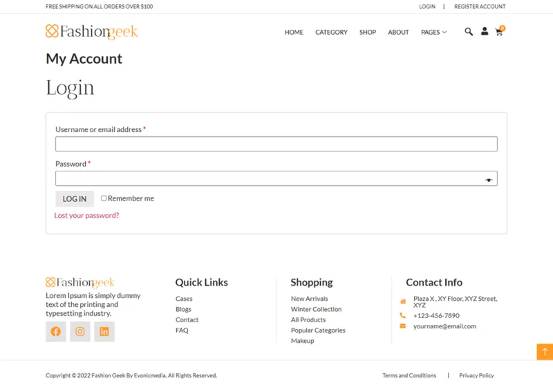
Task: Click the Log In button
Action: [75, 198]
